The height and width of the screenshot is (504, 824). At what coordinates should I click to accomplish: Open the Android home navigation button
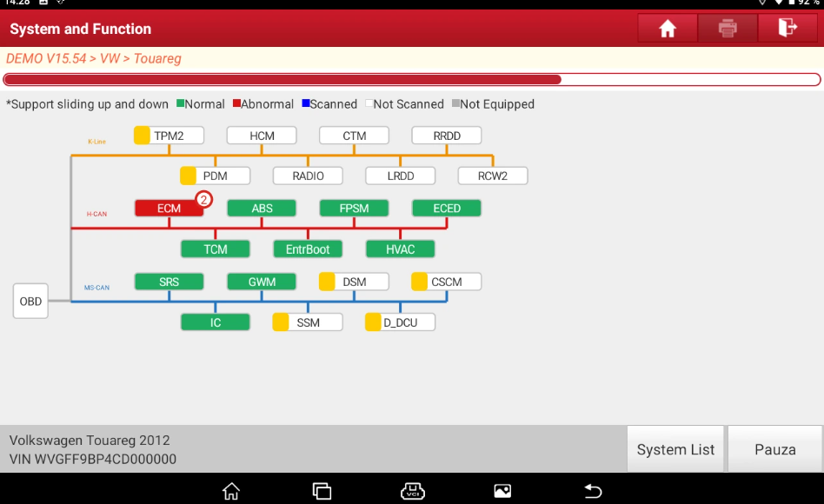[230, 491]
